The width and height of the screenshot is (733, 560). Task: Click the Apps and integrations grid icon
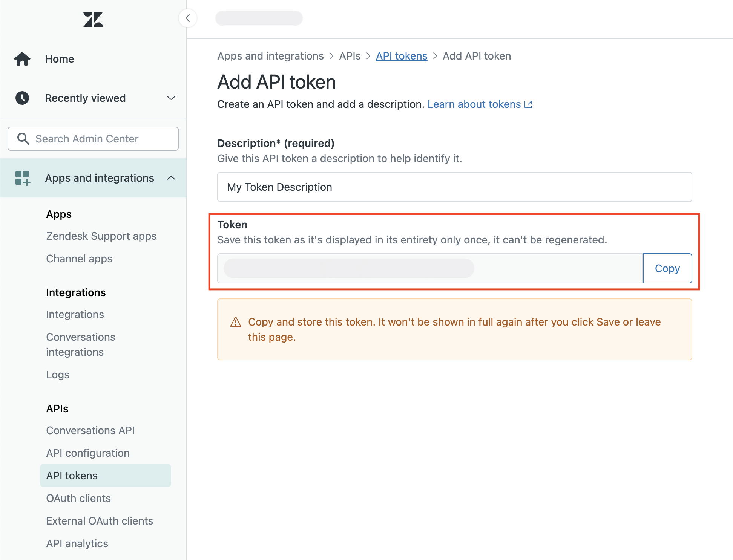[x=22, y=178]
